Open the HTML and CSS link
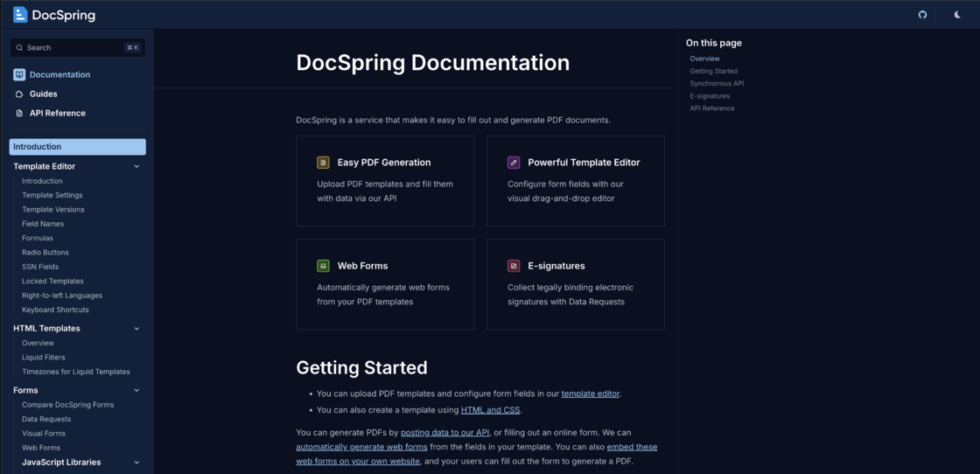This screenshot has width=980, height=474. (x=490, y=410)
